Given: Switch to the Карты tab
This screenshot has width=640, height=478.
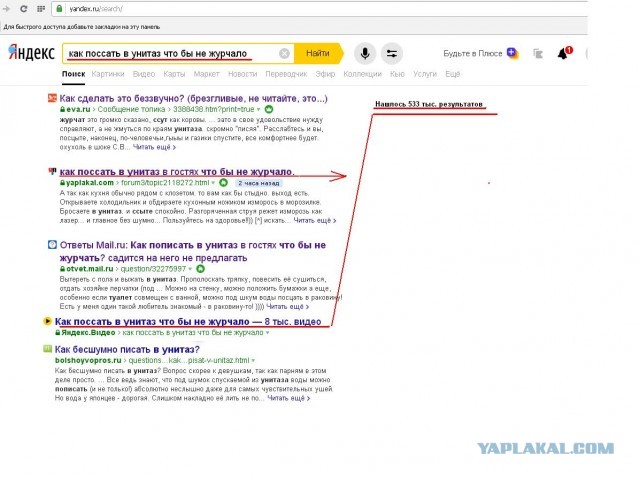Looking at the screenshot, I should click(x=174, y=74).
